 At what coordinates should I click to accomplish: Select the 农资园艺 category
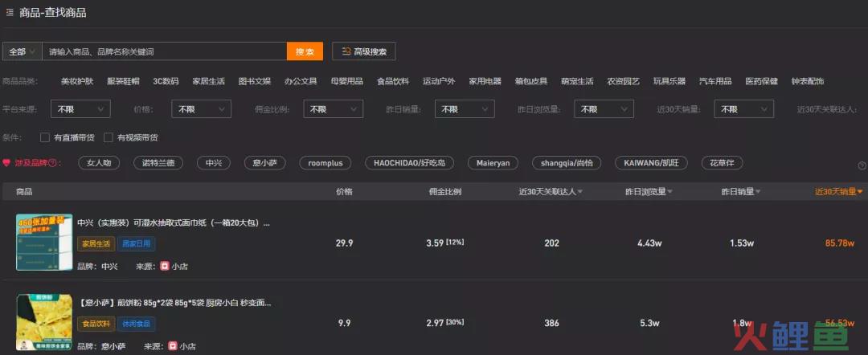coord(623,81)
